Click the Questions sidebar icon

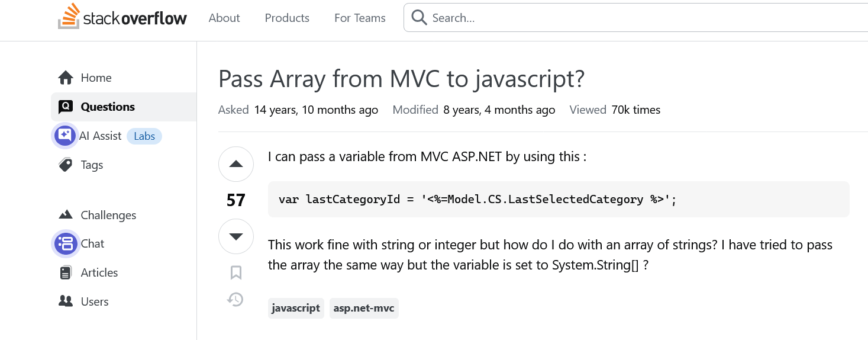(66, 107)
